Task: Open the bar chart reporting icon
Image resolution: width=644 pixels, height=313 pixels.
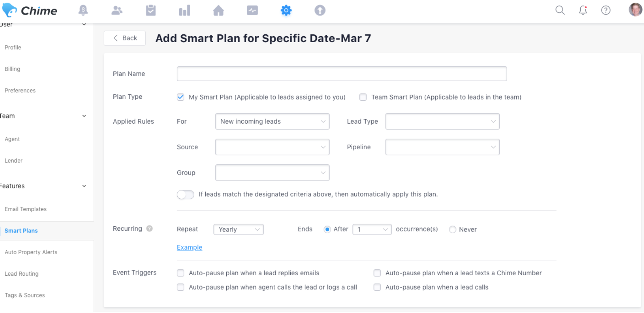Action: (x=185, y=10)
